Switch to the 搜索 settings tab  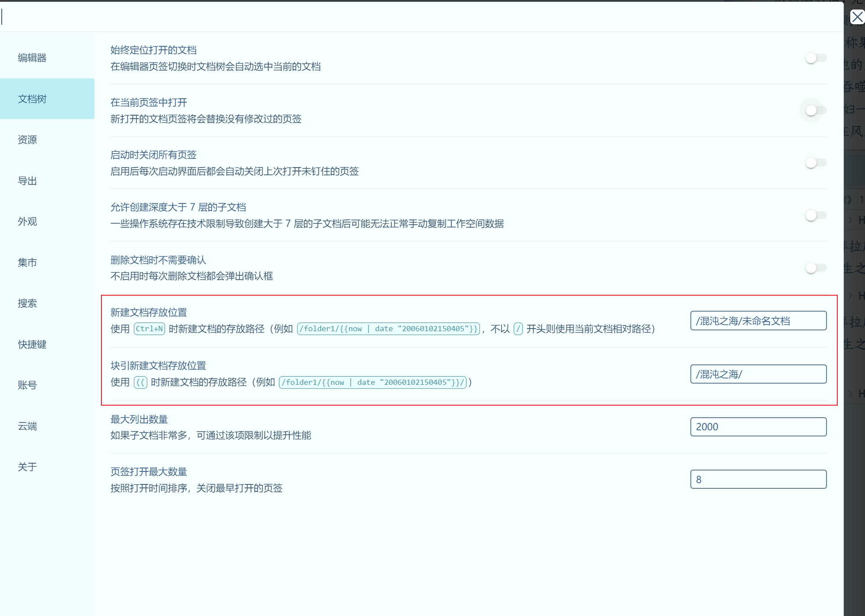pos(27,303)
